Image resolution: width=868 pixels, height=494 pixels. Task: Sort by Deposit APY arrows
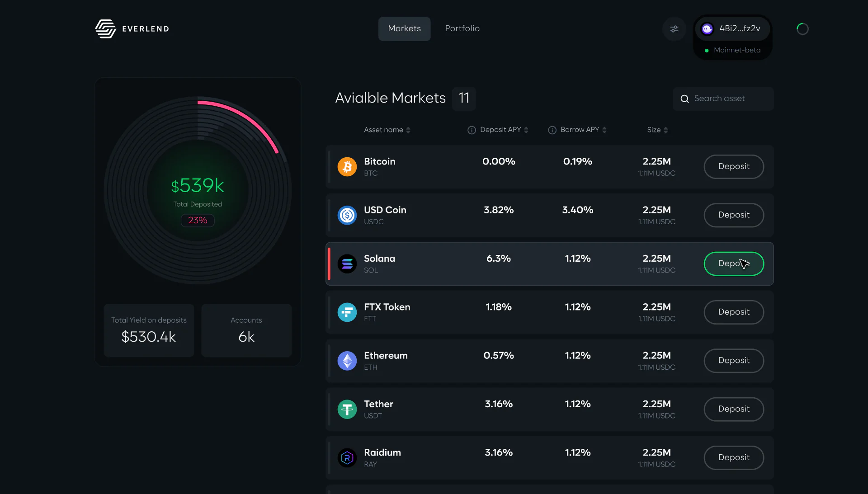(526, 130)
